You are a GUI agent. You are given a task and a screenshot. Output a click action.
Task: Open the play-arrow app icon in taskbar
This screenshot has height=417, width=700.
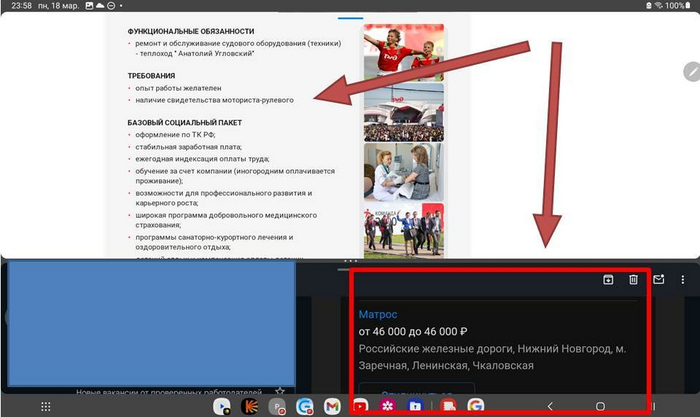pyautogui.click(x=221, y=406)
